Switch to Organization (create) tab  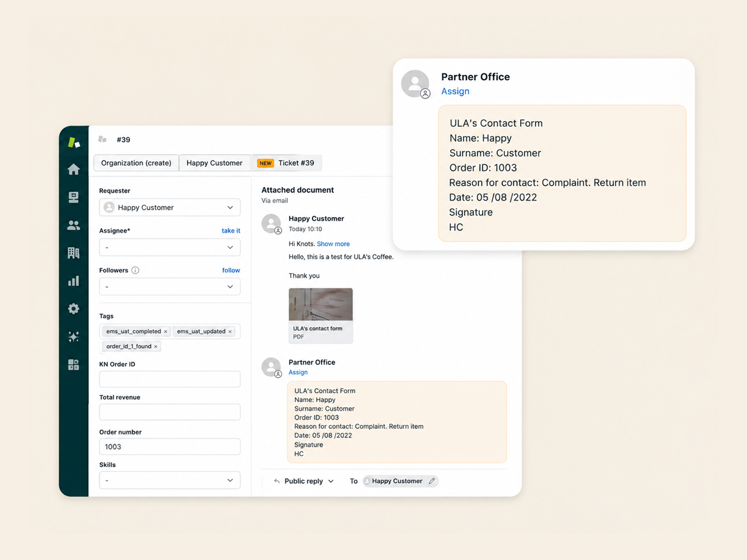click(x=136, y=163)
